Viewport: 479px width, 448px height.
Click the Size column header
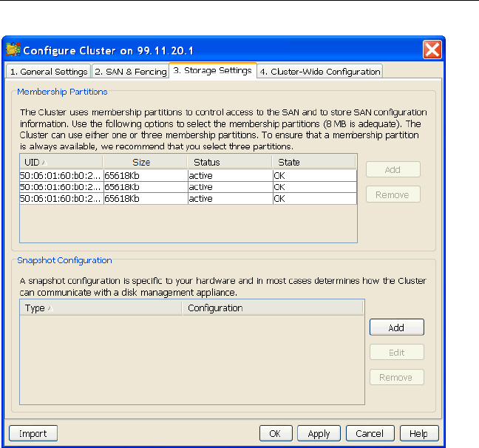tap(146, 162)
